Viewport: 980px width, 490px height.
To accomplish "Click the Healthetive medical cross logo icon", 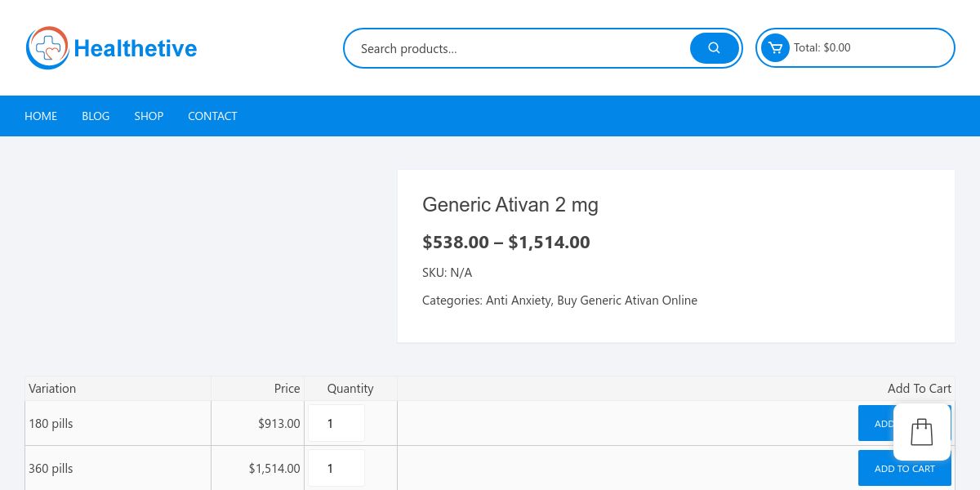I will (47, 48).
